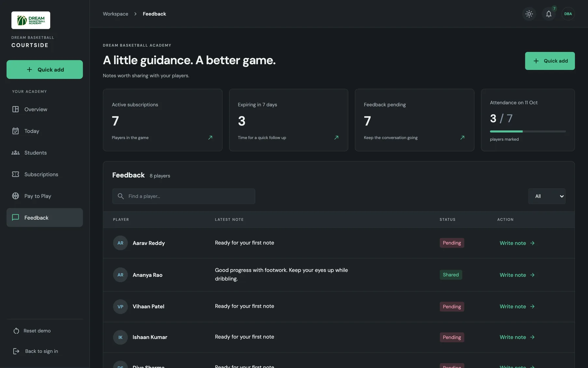This screenshot has height=368, width=588.
Task: Open the Expiring in 7 days arrow
Action: [x=336, y=138]
